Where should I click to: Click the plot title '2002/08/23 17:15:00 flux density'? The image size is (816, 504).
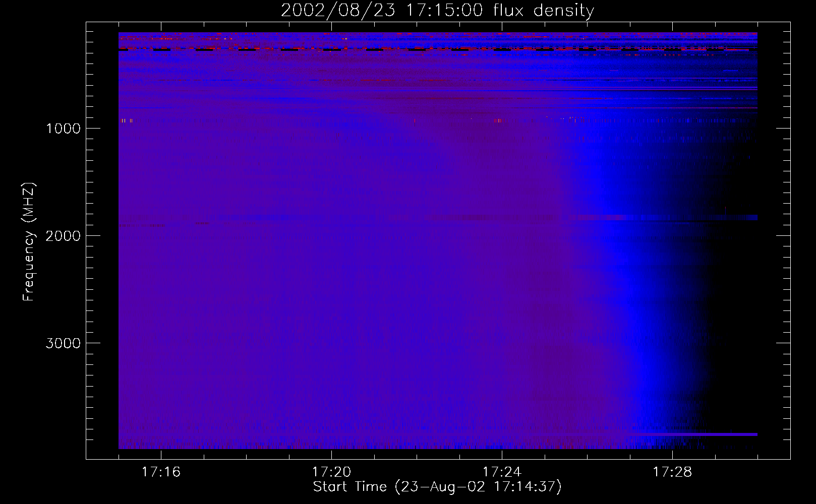click(437, 11)
